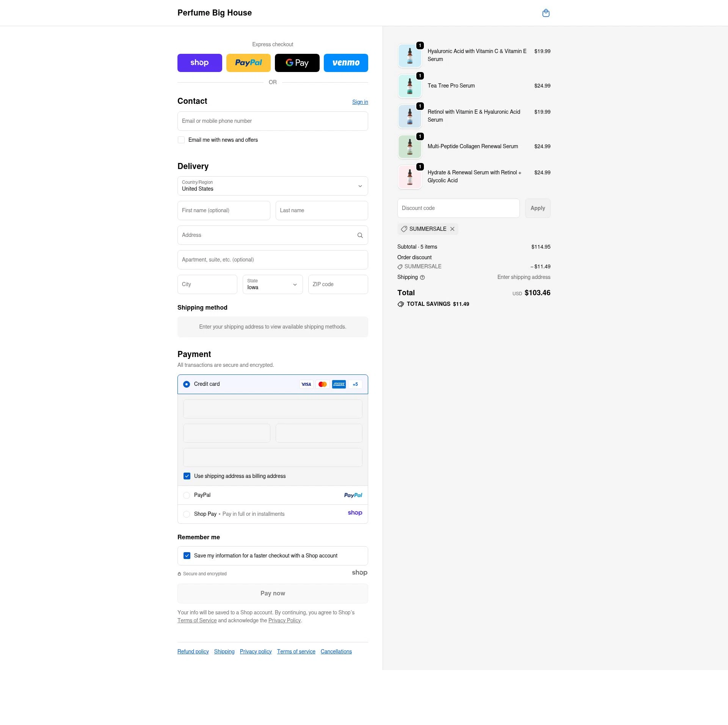This screenshot has width=728, height=725.
Task: Click the Tea Tree Pro Serum thumbnail
Action: [409, 86]
